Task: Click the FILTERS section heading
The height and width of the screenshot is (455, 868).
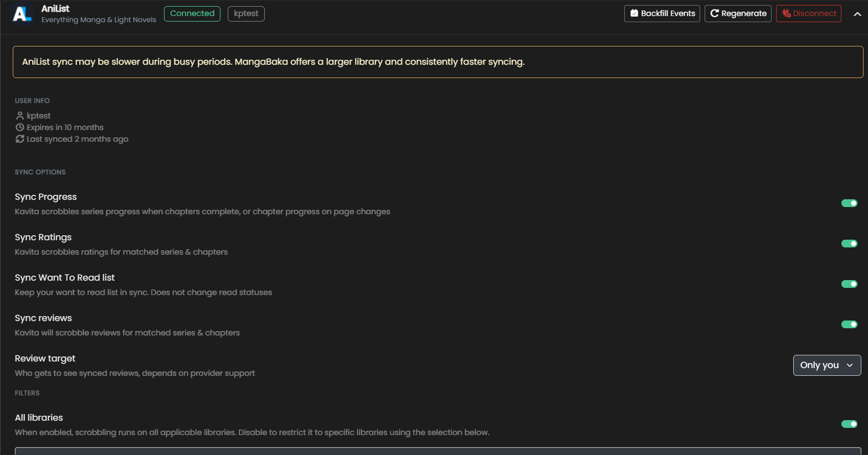Action: [27, 393]
